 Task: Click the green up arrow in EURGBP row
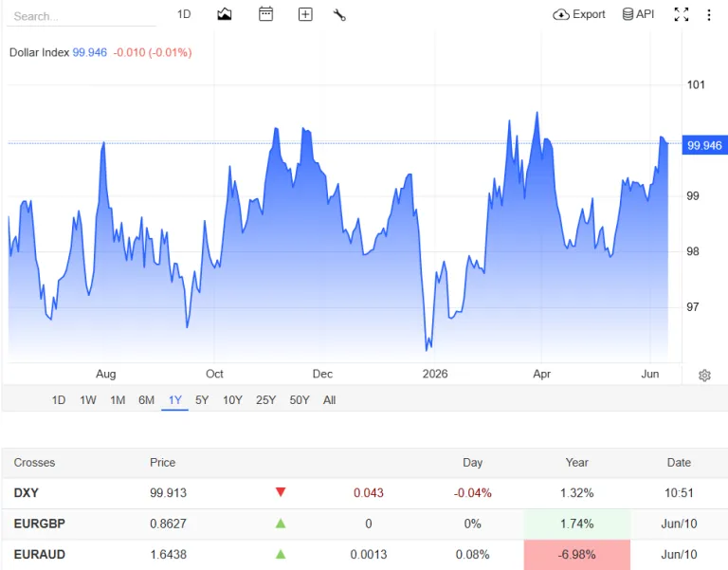coord(281,524)
